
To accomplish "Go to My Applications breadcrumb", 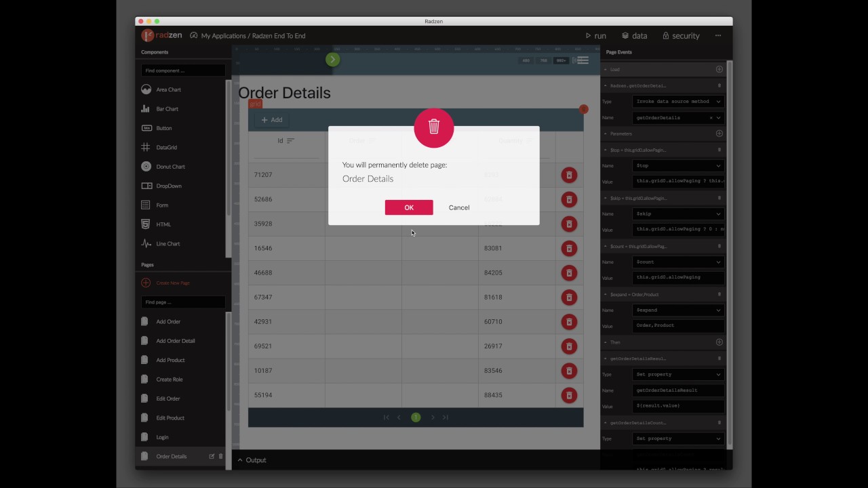I will pos(223,36).
